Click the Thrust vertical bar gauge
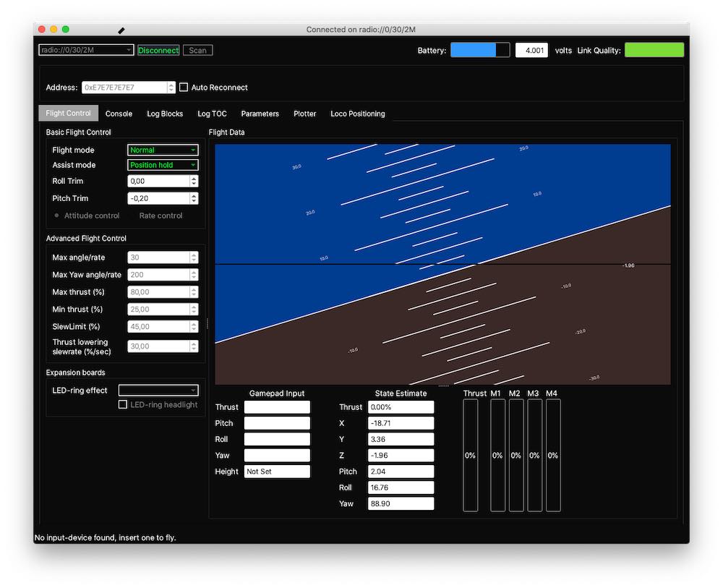The height and width of the screenshot is (588, 723). tap(471, 455)
